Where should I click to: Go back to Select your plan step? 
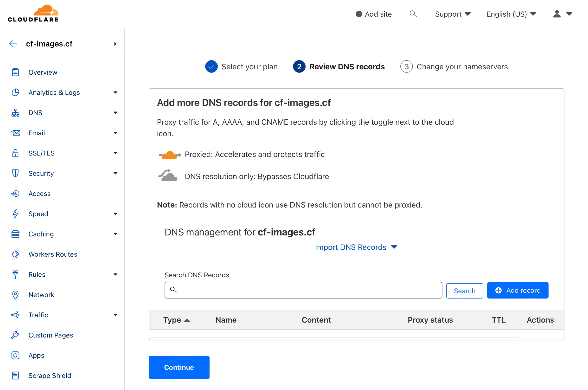tap(249, 66)
